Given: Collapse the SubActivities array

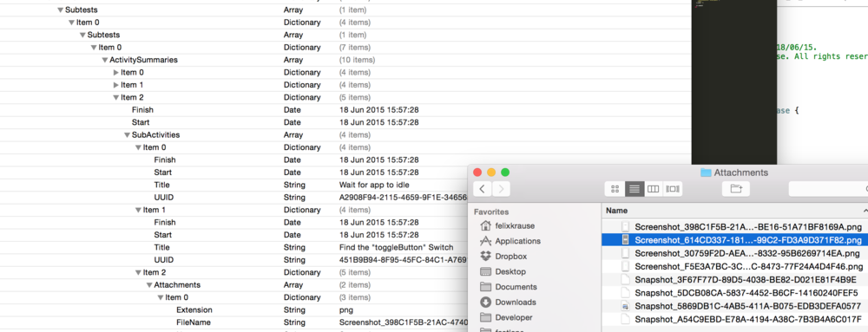Looking at the screenshot, I should (127, 134).
